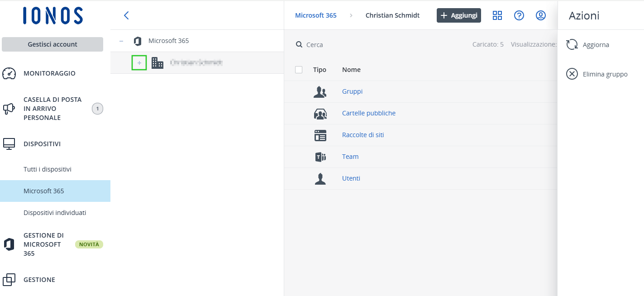Open the Gruppi link
Screen dimensions: 644x296
click(x=352, y=91)
